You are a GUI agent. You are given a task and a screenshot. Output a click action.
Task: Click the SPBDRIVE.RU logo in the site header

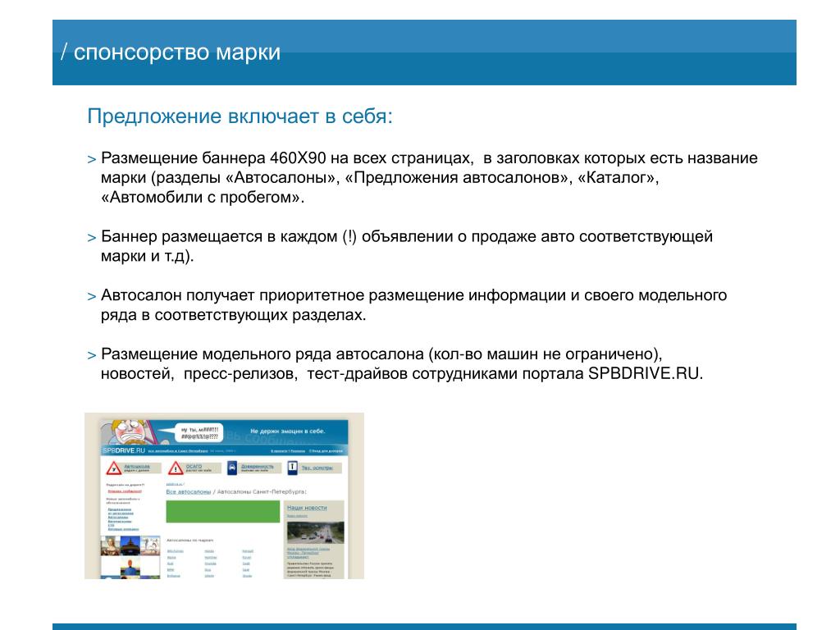[x=124, y=450]
